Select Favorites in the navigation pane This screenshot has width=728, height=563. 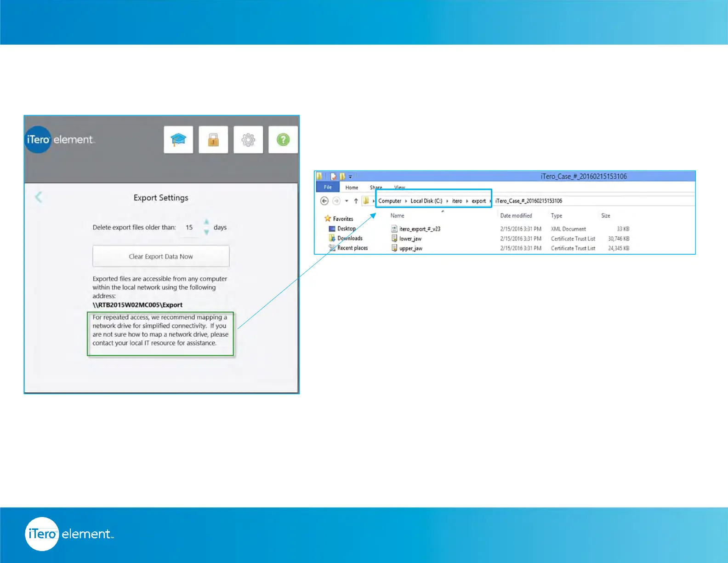pyautogui.click(x=343, y=219)
